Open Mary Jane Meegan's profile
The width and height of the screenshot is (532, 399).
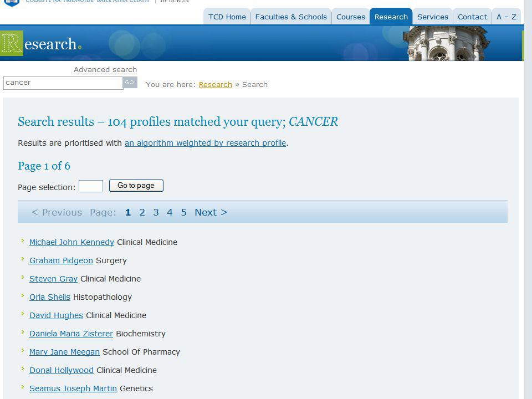[64, 352]
